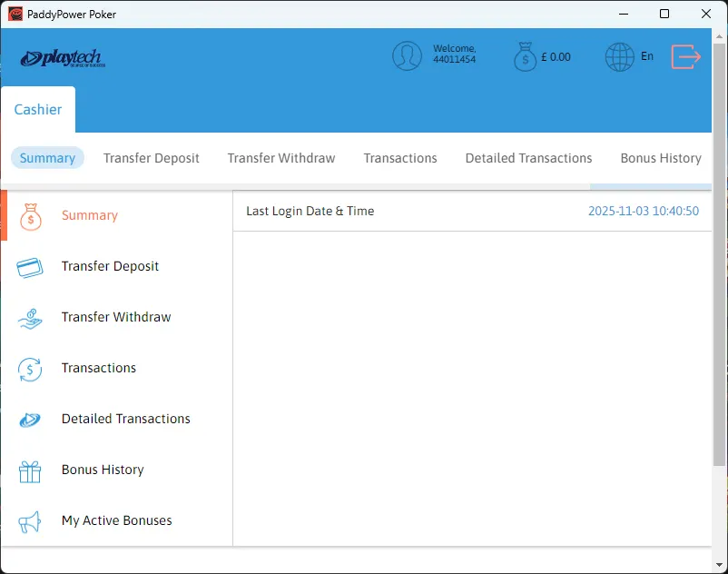Switch to Transfer Deposit in top navigation
Screen dimensions: 728x574
152,158
